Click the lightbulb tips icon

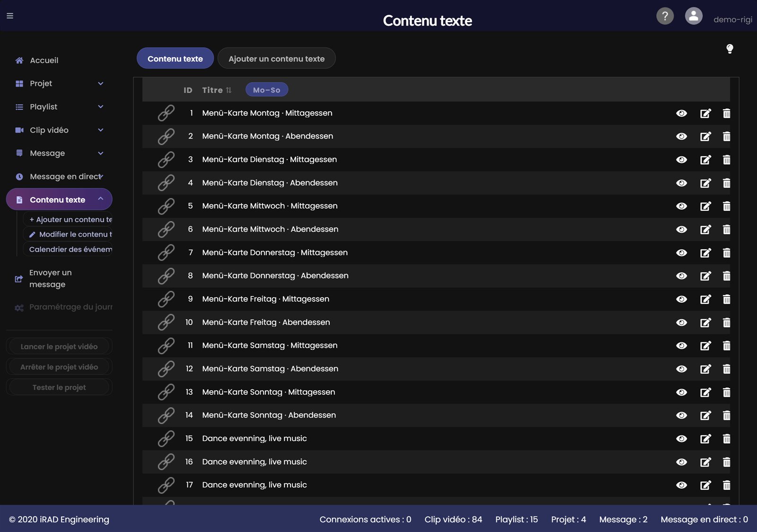(x=730, y=49)
